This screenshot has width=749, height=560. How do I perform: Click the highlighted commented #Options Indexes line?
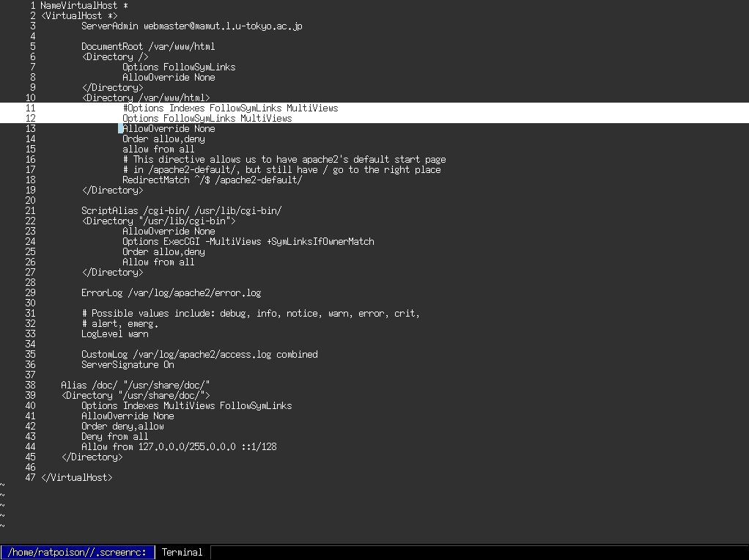click(230, 108)
